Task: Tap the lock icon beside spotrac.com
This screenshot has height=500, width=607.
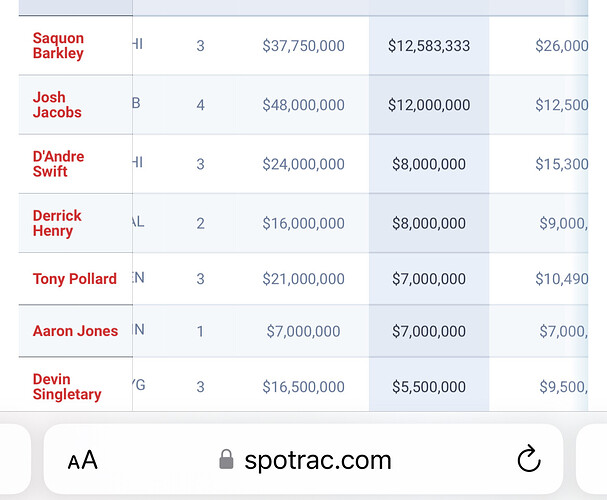Action: tap(226, 460)
